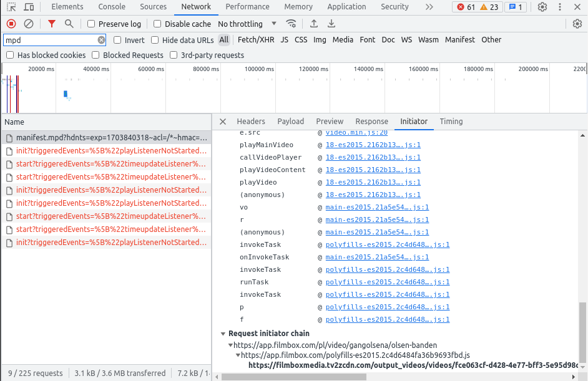Open the 1 issue badge
Image resolution: width=588 pixels, height=381 pixels.
pos(516,7)
